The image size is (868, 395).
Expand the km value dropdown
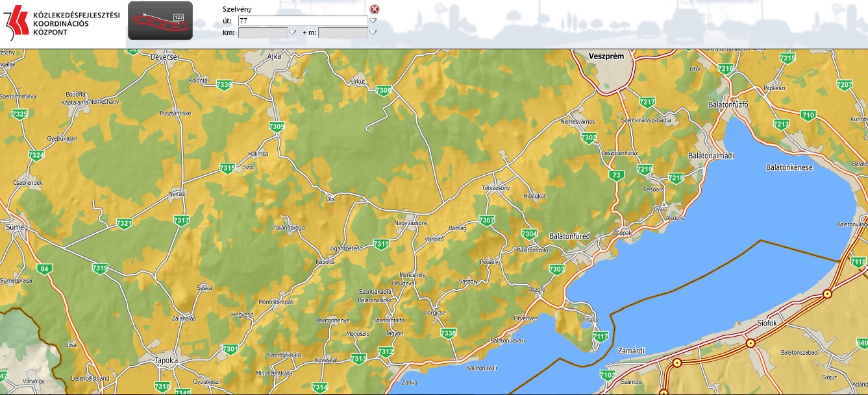coord(292,32)
